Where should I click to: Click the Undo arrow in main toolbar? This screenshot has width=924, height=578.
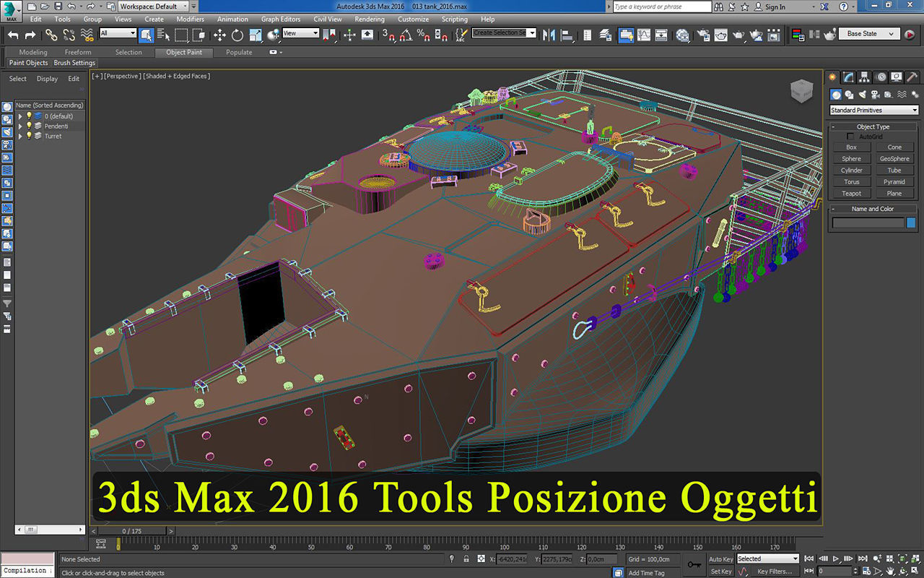(13, 35)
